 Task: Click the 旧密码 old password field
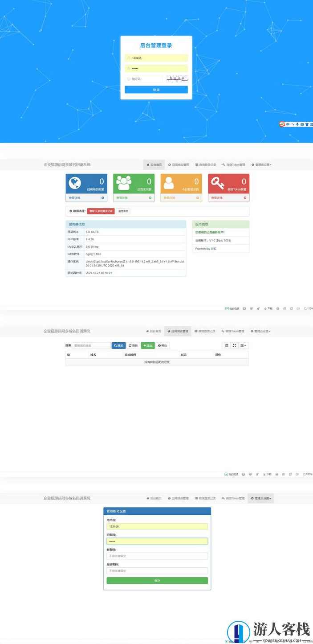(157, 541)
